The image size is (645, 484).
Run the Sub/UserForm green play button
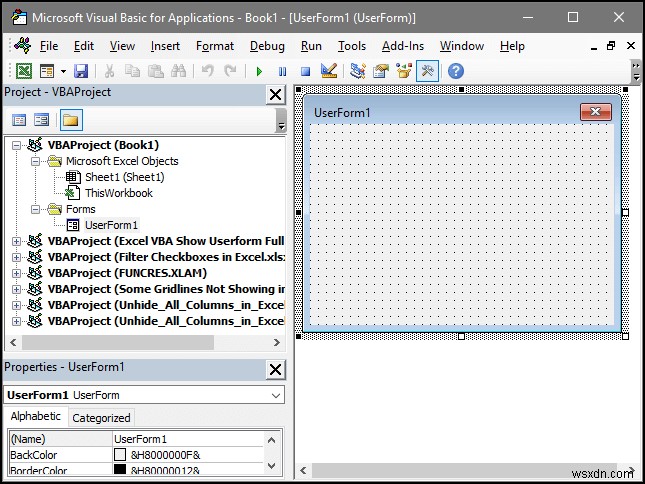pyautogui.click(x=259, y=72)
